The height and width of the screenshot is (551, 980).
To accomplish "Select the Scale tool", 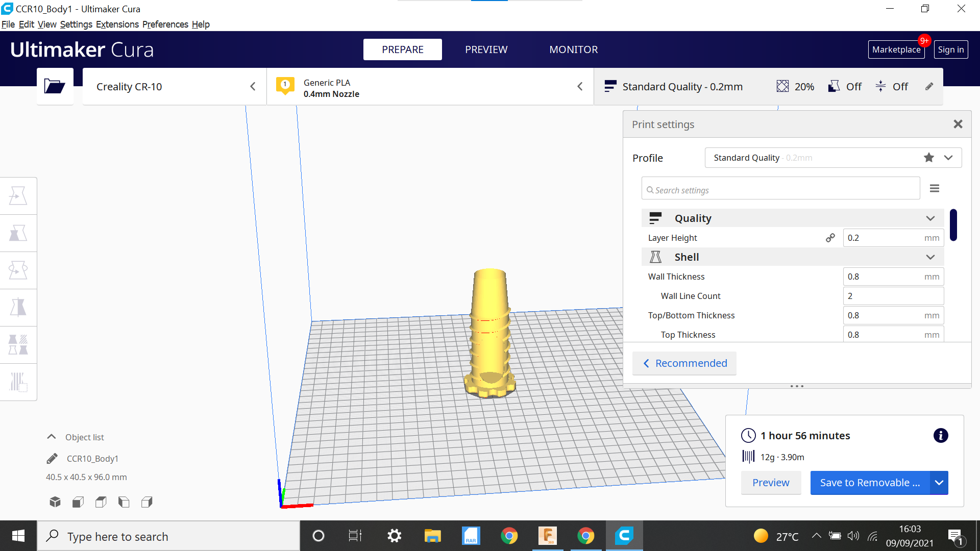I will pyautogui.click(x=18, y=233).
